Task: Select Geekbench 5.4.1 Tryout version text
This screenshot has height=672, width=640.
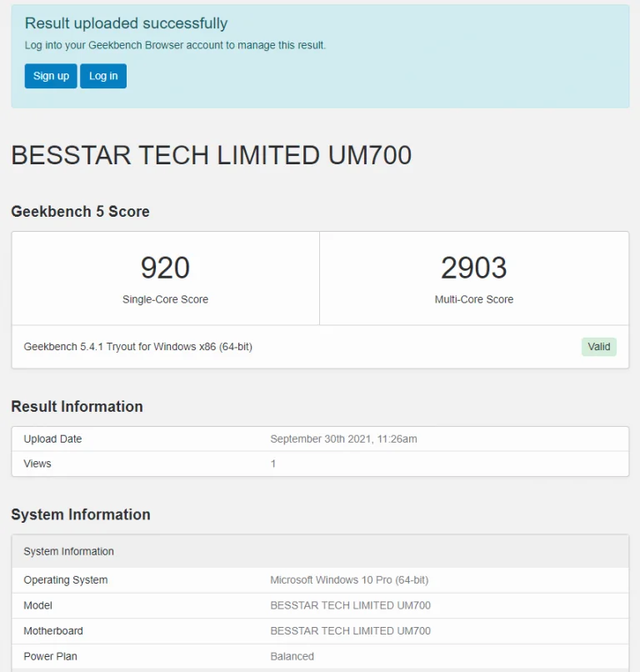Action: 138,346
